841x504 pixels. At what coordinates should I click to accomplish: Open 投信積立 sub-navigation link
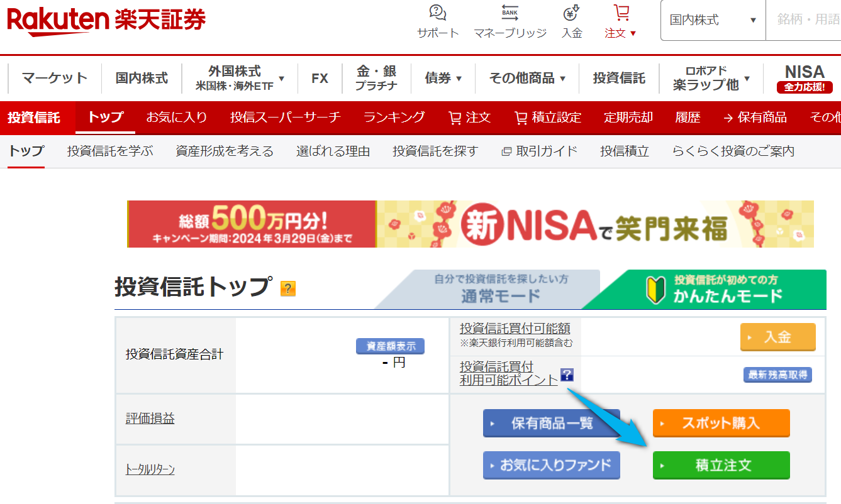(x=625, y=151)
